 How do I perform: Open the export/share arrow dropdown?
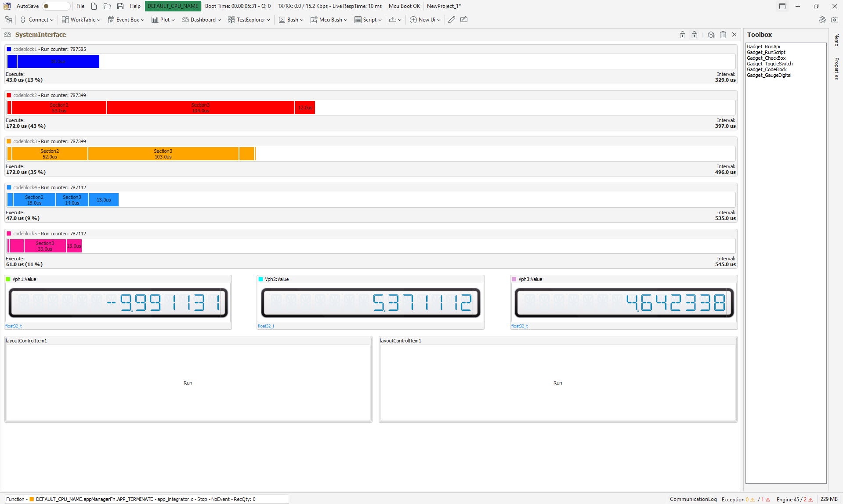coord(395,20)
